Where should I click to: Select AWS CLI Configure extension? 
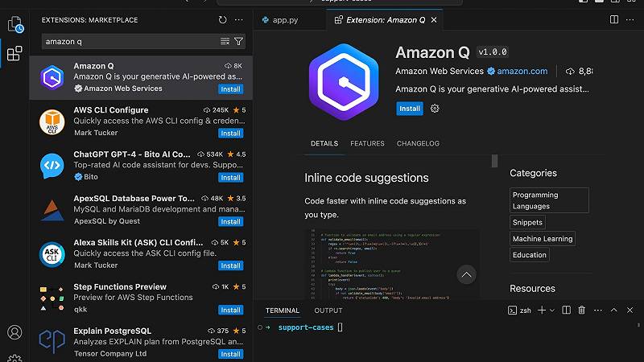tap(141, 121)
